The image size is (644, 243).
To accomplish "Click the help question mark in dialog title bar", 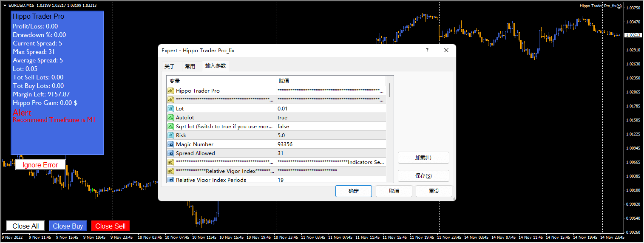I will (x=427, y=50).
